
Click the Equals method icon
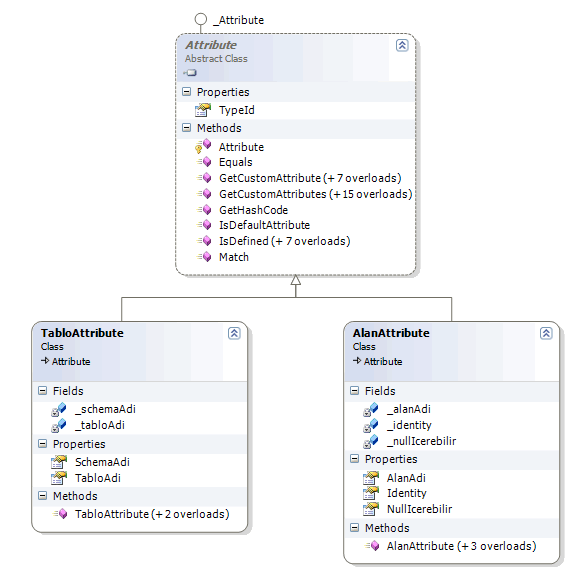[204, 162]
